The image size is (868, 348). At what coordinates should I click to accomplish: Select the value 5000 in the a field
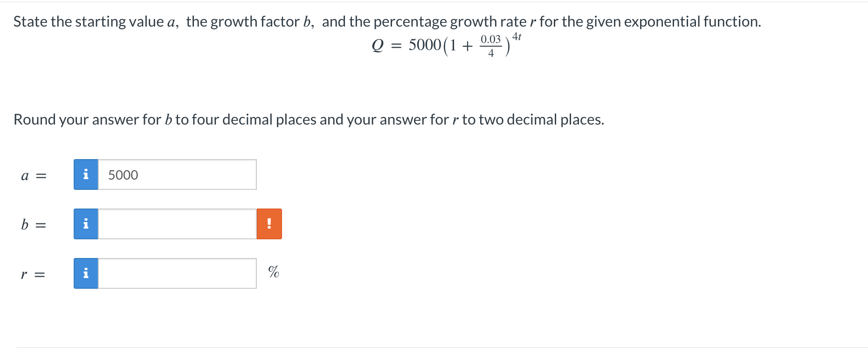pyautogui.click(x=123, y=174)
